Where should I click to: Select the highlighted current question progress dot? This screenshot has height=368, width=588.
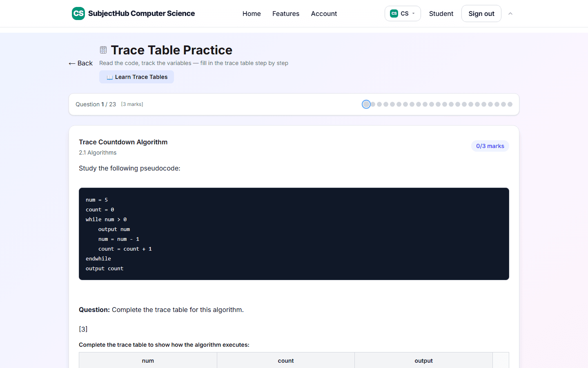[x=366, y=104]
